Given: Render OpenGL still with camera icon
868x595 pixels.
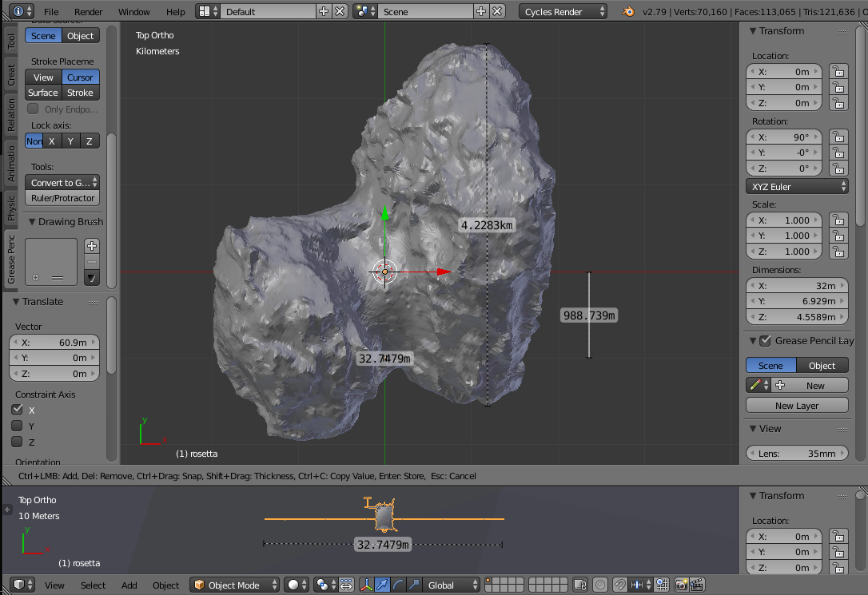Looking at the screenshot, I should pyautogui.click(x=682, y=585).
